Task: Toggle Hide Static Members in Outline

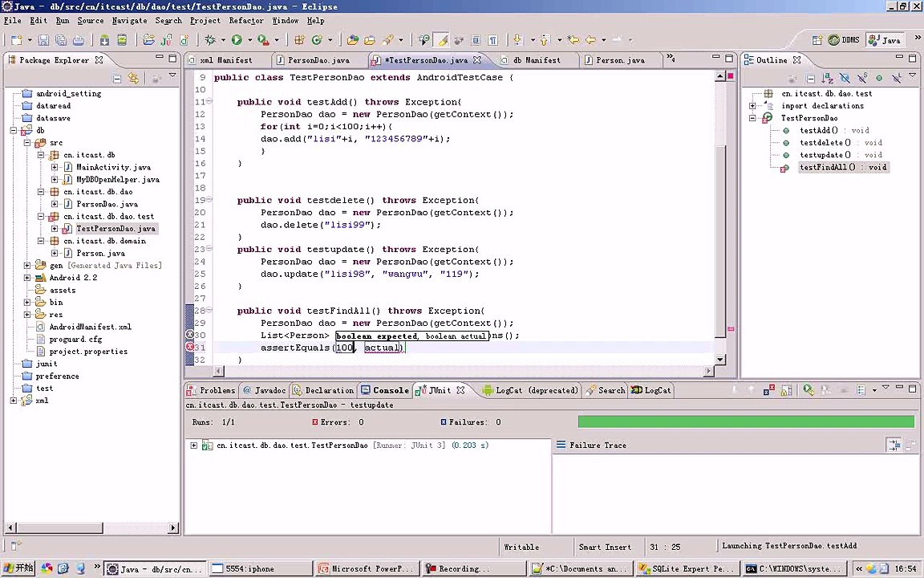Action: click(861, 78)
